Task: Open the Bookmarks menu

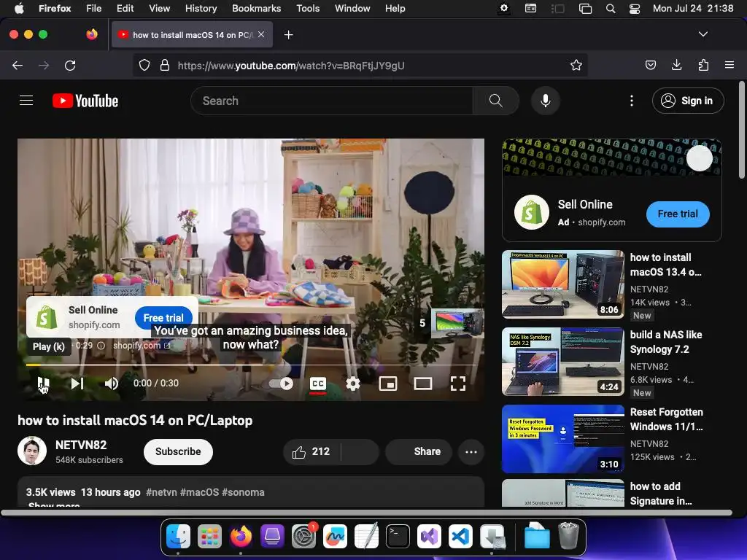Action: coord(256,8)
